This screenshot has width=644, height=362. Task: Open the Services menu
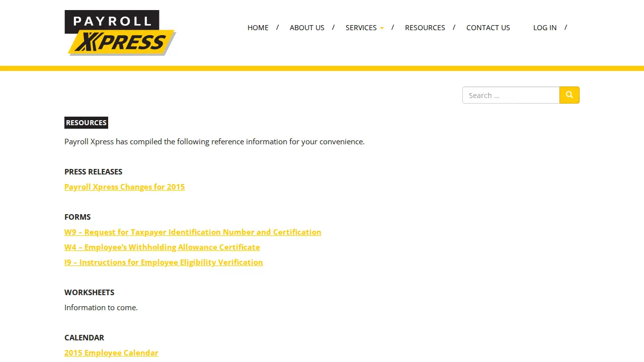point(361,28)
